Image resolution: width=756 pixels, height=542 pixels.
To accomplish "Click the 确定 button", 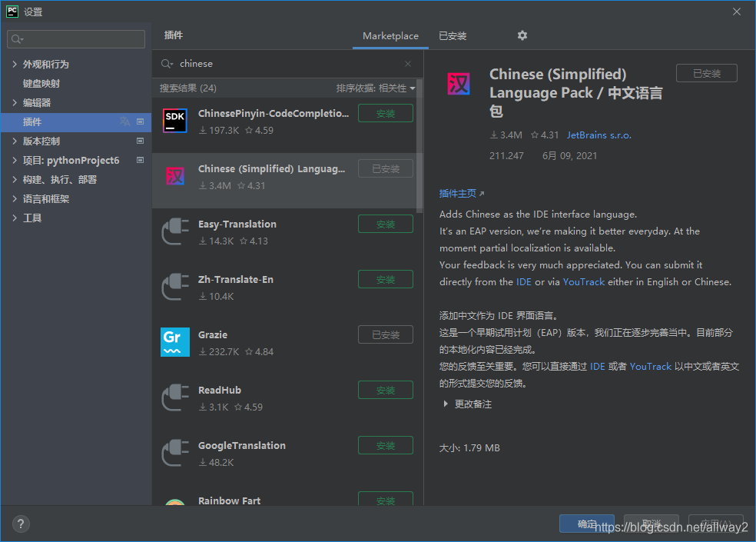I will click(587, 524).
